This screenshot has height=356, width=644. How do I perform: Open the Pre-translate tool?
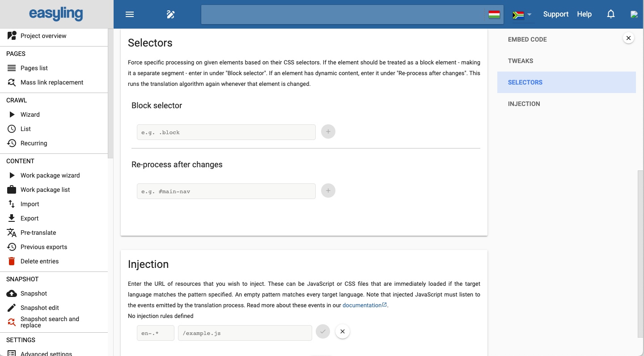tap(38, 233)
